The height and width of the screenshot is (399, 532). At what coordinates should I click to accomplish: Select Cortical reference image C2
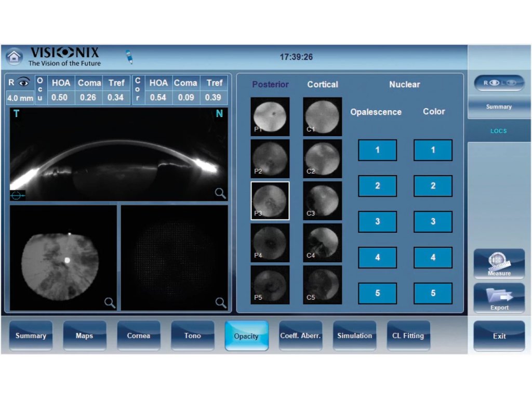[x=322, y=159]
